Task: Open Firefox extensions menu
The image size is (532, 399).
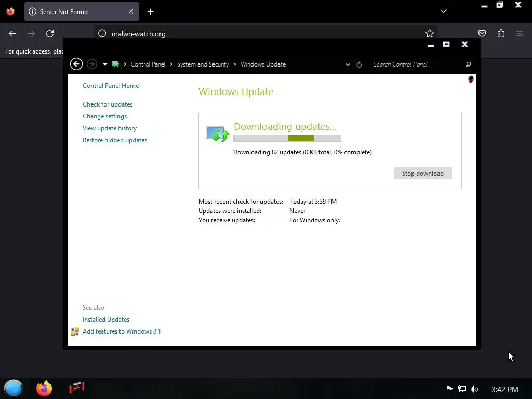Action: point(501,33)
